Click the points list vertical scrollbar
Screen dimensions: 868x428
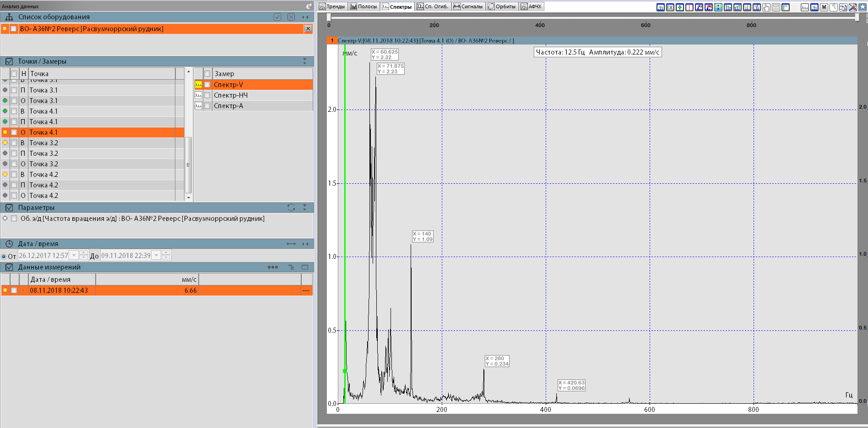(x=188, y=165)
